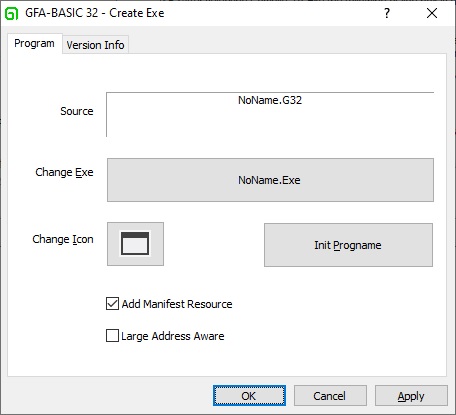The image size is (456, 415).
Task: Click the dialog title GFA-BASIC 32 - Create Exe
Action: click(x=95, y=13)
